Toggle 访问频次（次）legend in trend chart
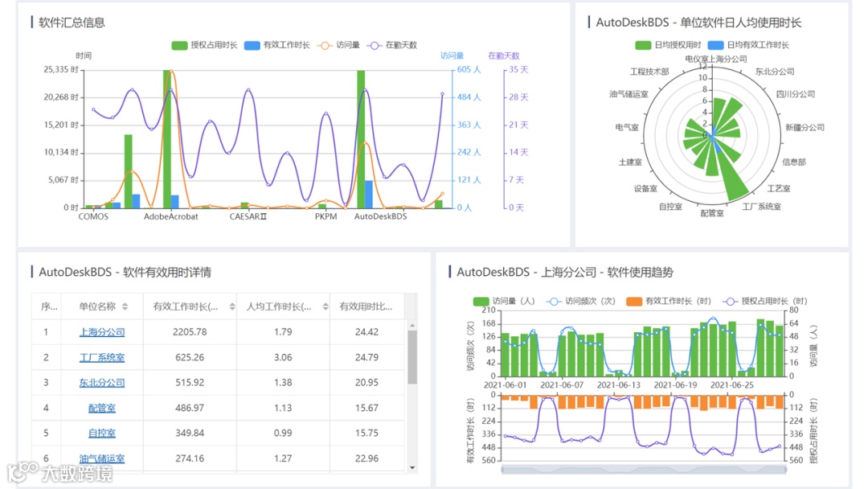Image resolution: width=868 pixels, height=489 pixels. coord(580,302)
